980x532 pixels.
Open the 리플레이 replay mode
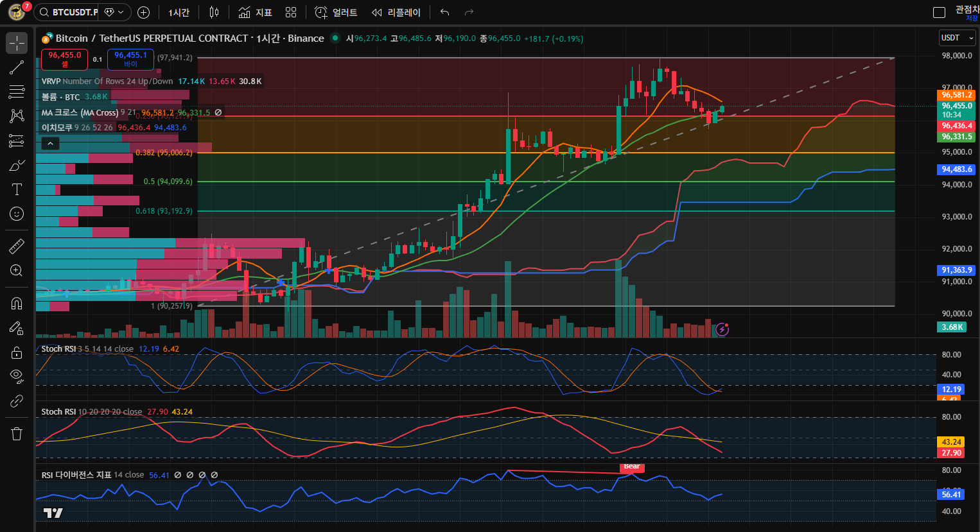(x=396, y=12)
